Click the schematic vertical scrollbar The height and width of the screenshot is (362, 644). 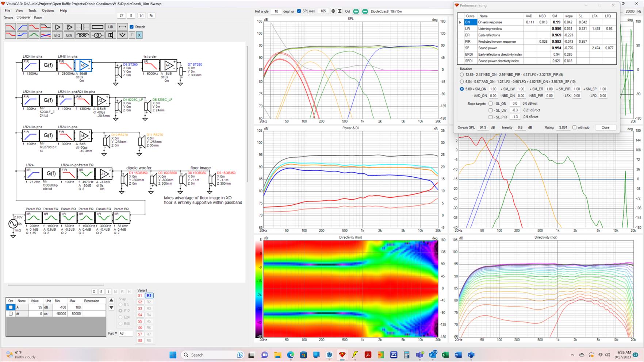click(x=248, y=113)
